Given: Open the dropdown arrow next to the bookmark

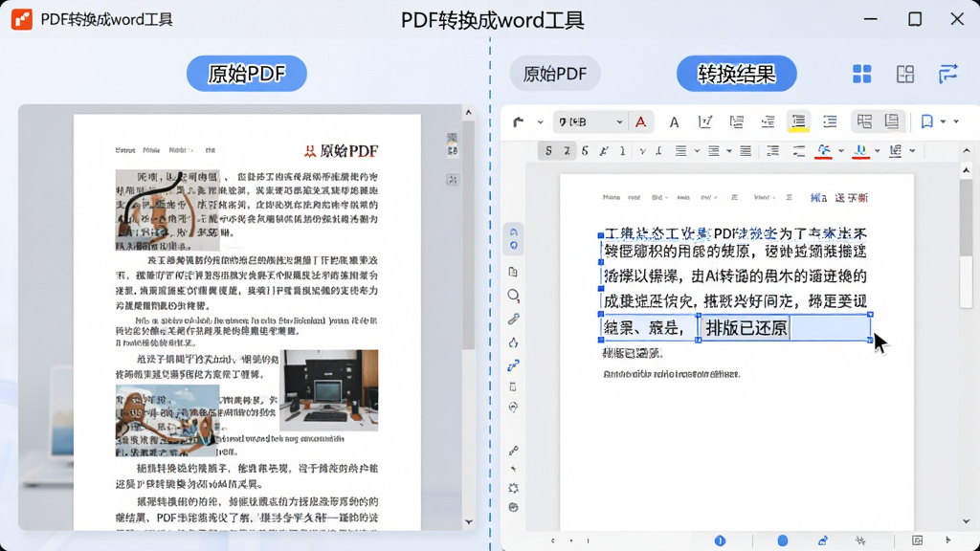Looking at the screenshot, I should click(943, 121).
